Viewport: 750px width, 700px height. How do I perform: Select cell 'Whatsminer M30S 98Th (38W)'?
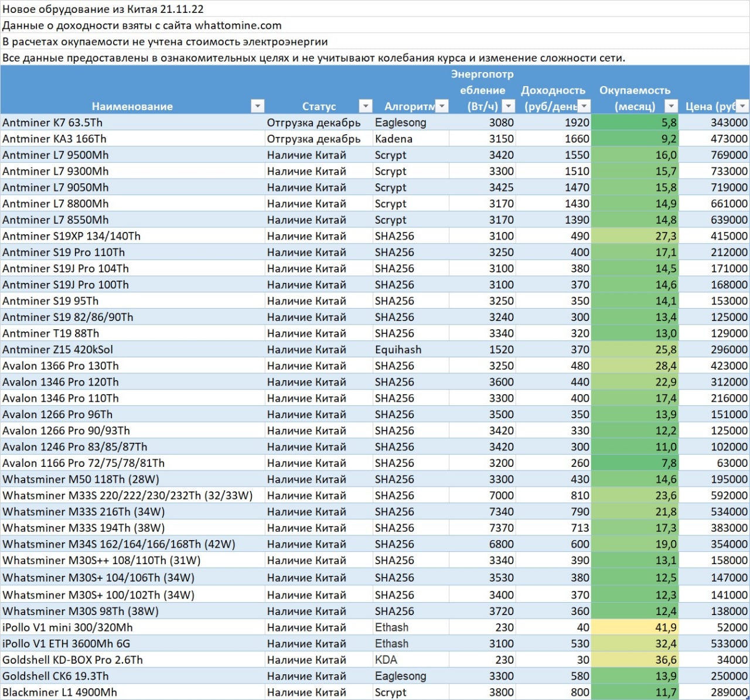132,611
